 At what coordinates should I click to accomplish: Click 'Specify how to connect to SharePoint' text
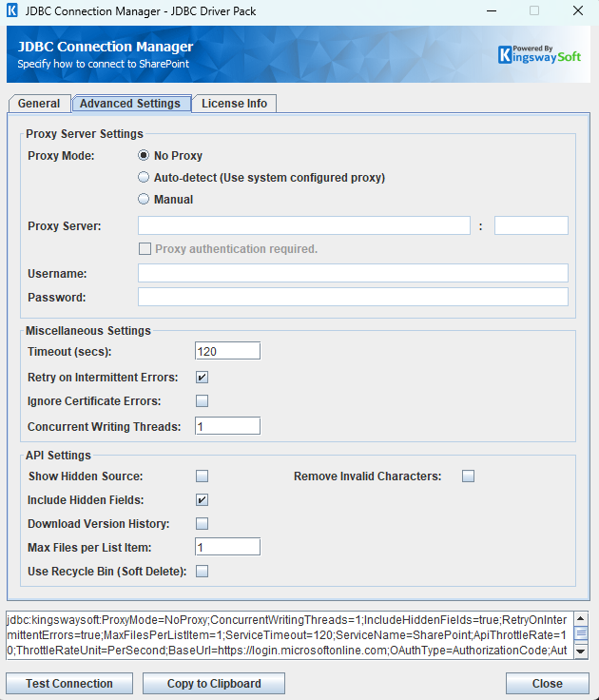coord(104,64)
